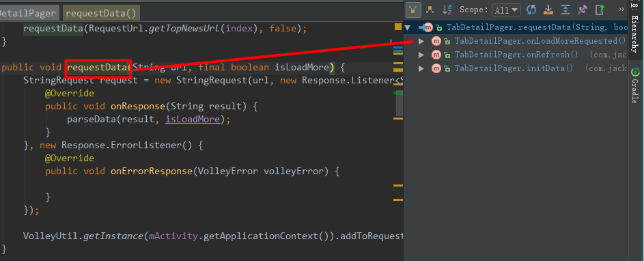The image size is (644, 261).
Task: Click the underlined isLoadMore variable reference
Action: point(192,119)
